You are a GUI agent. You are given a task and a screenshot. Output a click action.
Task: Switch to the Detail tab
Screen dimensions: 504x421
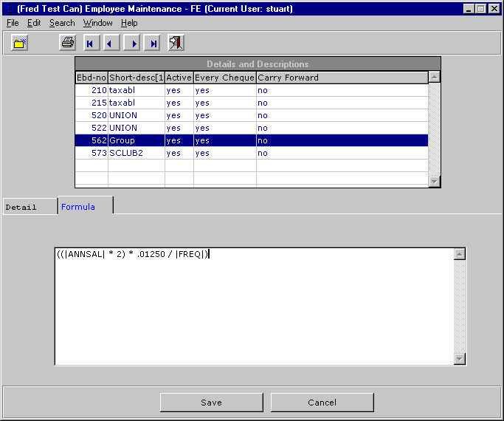pyautogui.click(x=21, y=207)
